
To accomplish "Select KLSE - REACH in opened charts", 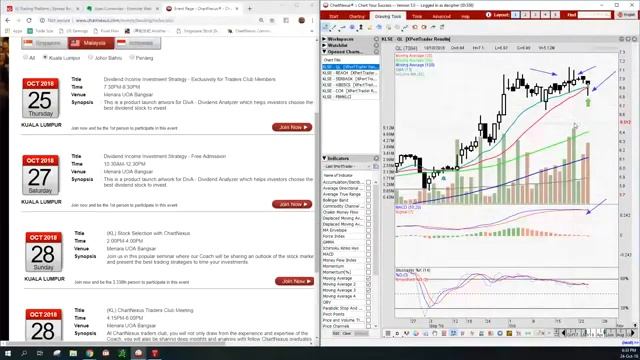I will tap(350, 73).
